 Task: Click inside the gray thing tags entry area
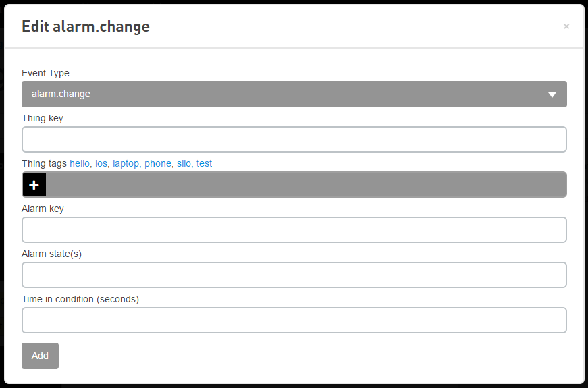[305, 185]
